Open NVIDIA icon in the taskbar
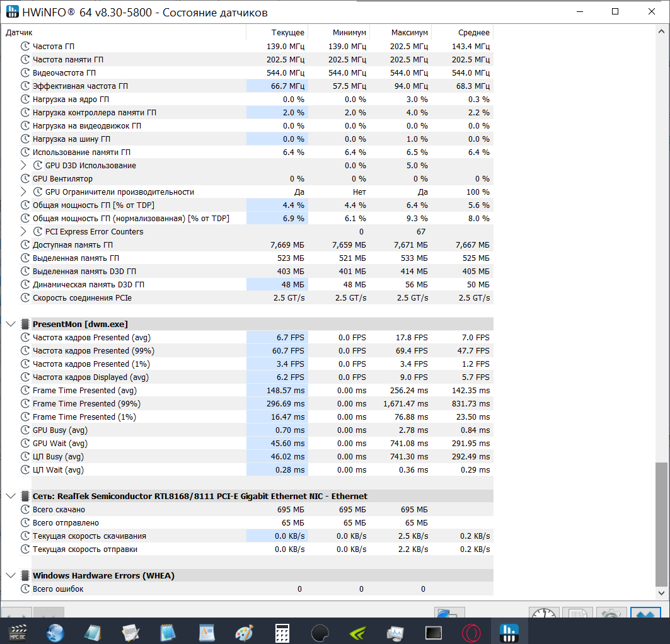Screen dimensions: 670x644 pos(357,633)
